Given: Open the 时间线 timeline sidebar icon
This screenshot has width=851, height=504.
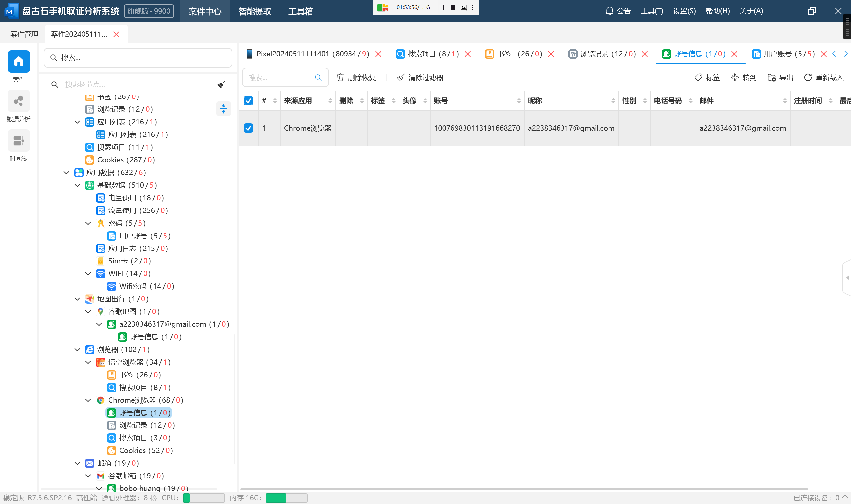Looking at the screenshot, I should point(18,141).
